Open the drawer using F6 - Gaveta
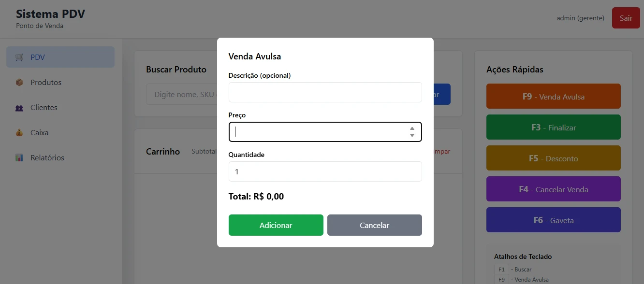Screen dimensions: 644x284 tap(553, 220)
